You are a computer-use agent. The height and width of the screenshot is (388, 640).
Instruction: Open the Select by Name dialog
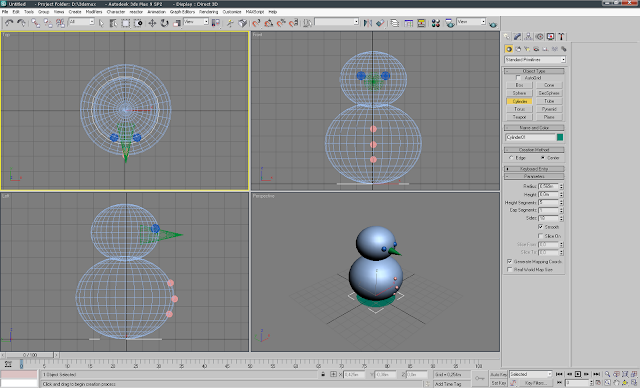[113, 23]
